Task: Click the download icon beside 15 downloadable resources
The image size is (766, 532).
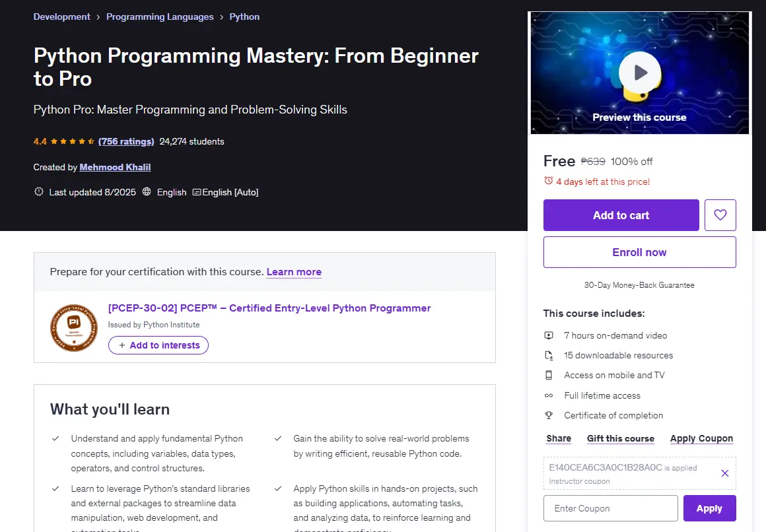Action: pos(549,355)
